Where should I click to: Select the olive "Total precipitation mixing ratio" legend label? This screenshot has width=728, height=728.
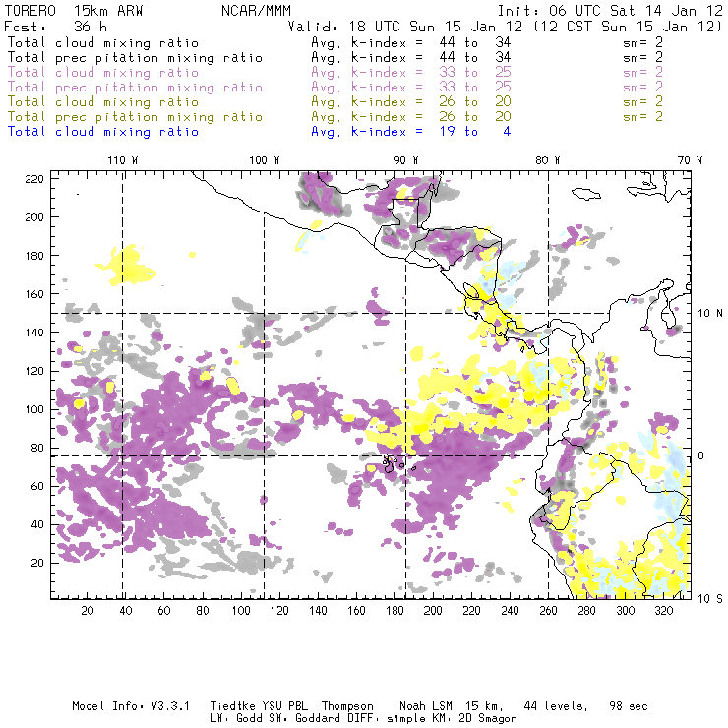click(x=135, y=117)
